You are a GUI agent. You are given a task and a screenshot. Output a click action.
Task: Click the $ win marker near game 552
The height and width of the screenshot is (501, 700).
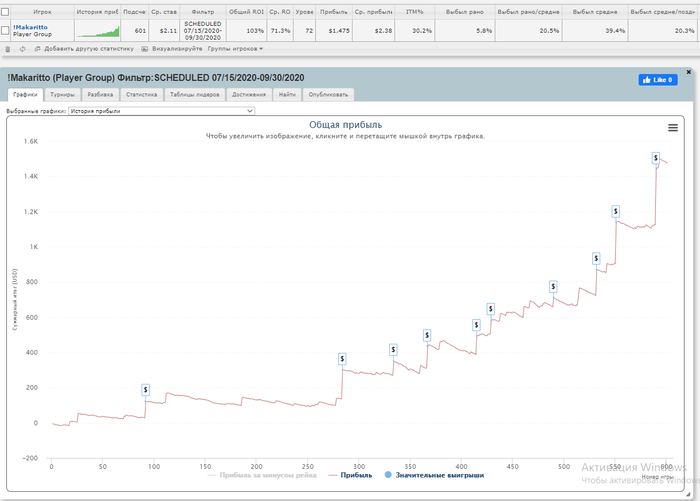616,211
